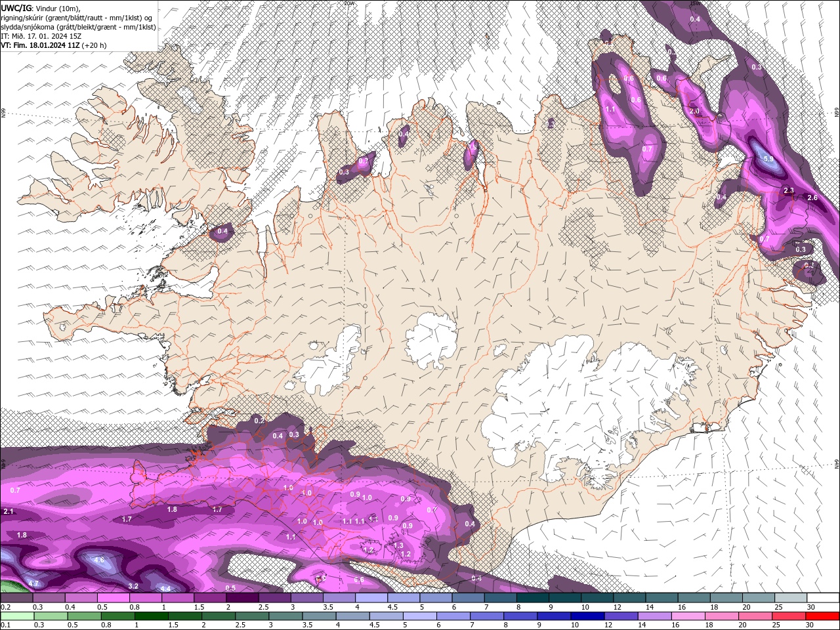Click the 'VT: Fim. 18.01.2024 11Z (+20 h)' line

tap(54, 45)
